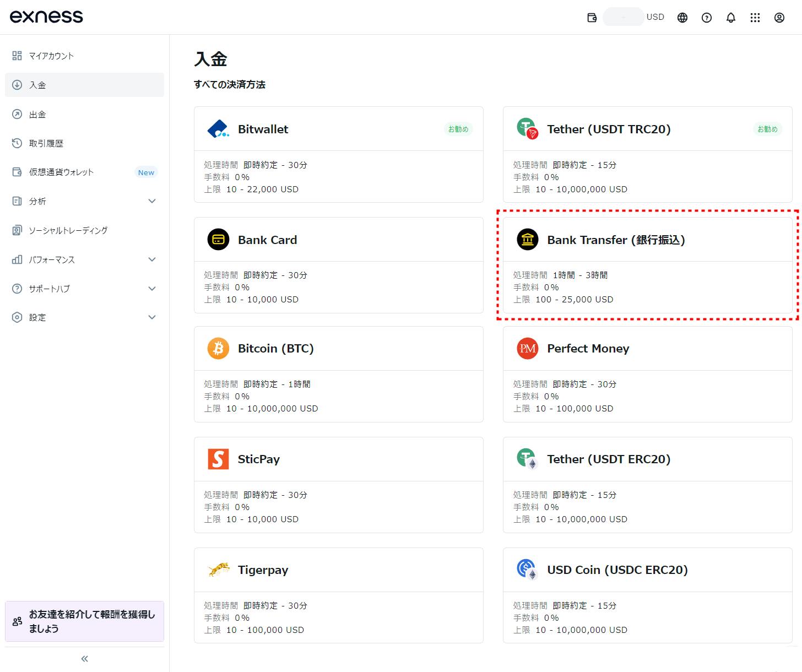This screenshot has height=672, width=802.
Task: Click the Exness logo
Action: [46, 17]
